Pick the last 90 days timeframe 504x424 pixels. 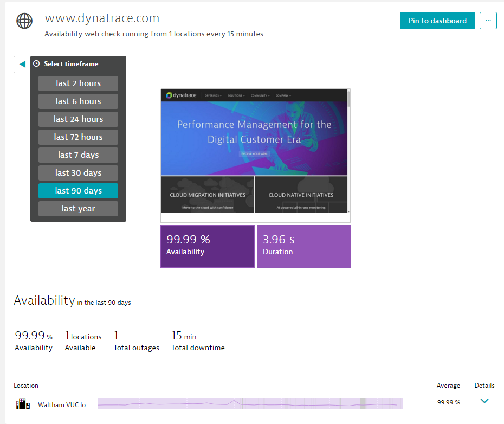pyautogui.click(x=78, y=191)
